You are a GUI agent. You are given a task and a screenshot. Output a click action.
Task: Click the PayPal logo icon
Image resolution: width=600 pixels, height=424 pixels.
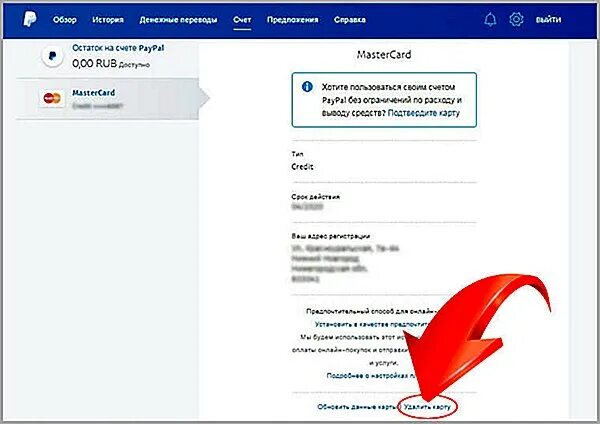[30, 19]
